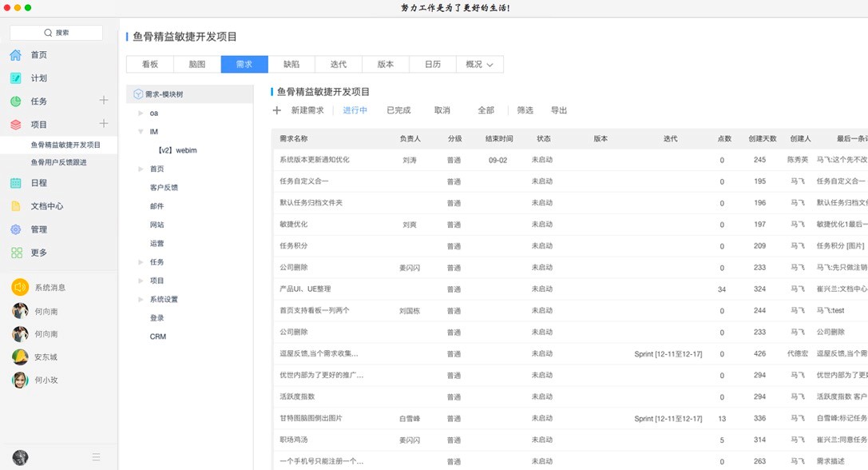
Task: Open the 概况 dropdown tab
Action: tap(479, 65)
